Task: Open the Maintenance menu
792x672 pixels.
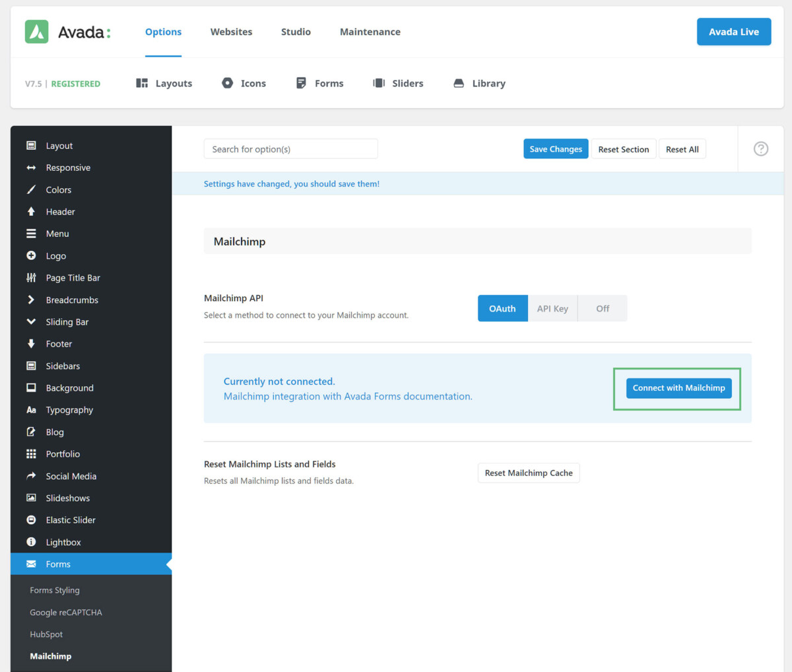Action: click(x=370, y=32)
